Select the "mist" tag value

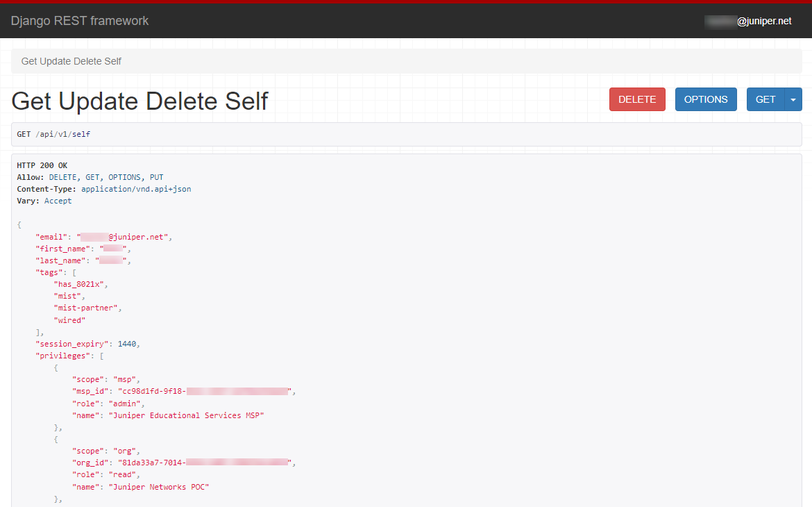click(x=67, y=297)
